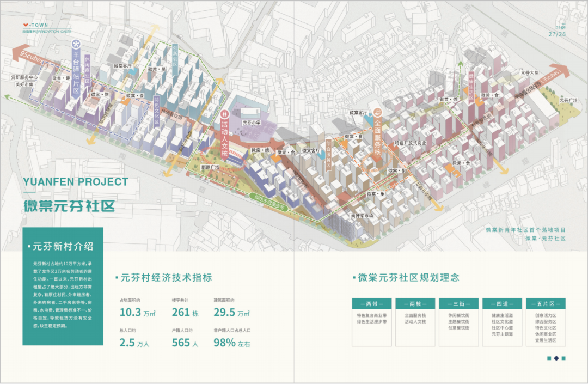This screenshot has height=384, width=588.
Task: Click the 微棠元芬社区 large heading
Action: 69,206
